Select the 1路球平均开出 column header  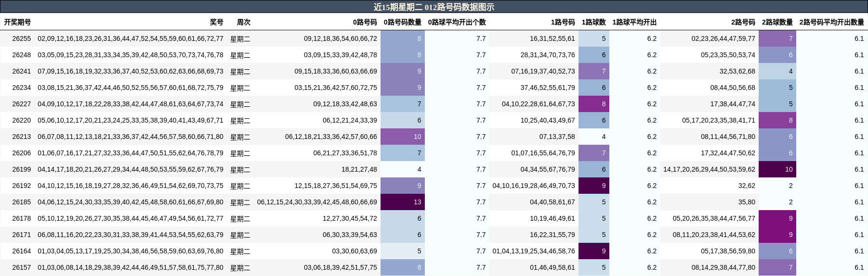(x=634, y=22)
